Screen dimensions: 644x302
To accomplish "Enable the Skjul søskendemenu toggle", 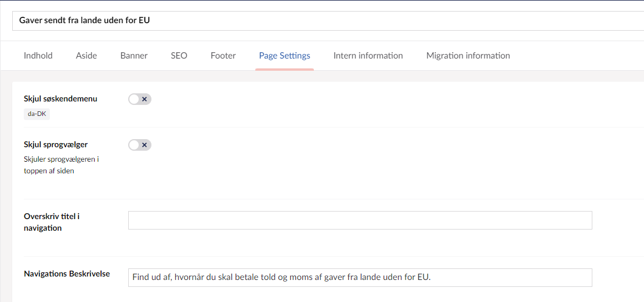I will 140,99.
